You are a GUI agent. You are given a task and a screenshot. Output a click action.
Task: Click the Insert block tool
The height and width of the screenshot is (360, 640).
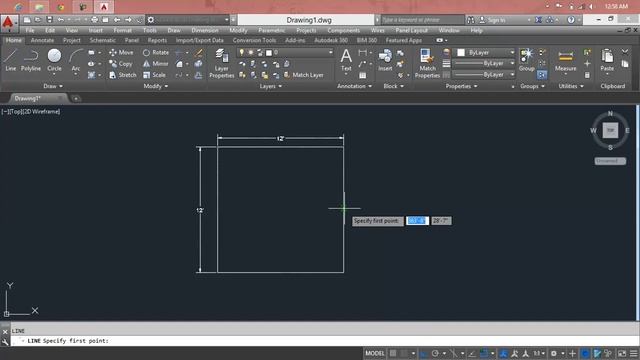[x=385, y=60]
